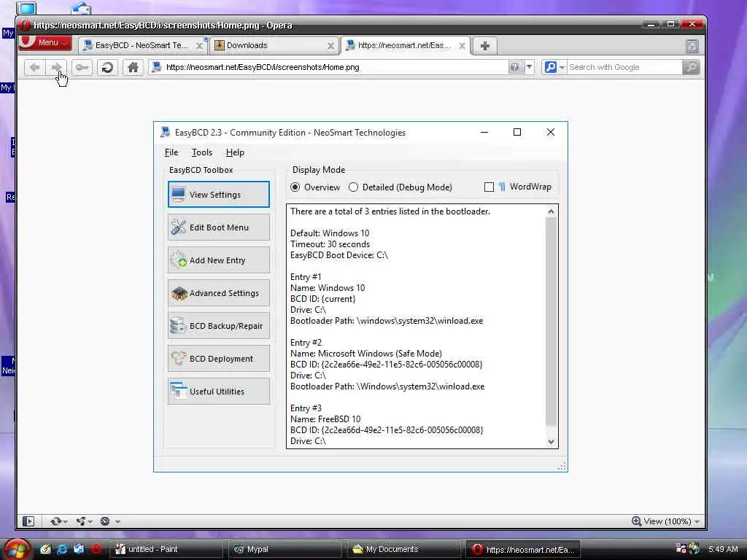The width and height of the screenshot is (747, 560).
Task: Switch to the EasyBCD - NeoSmart tab
Action: pyautogui.click(x=142, y=45)
